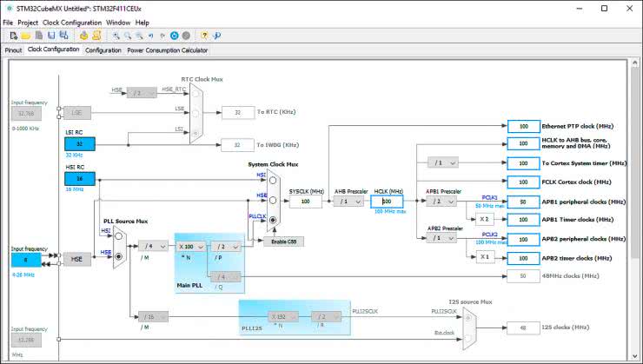
Task: Open the PLL /M divider dropdown
Action: 151,246
